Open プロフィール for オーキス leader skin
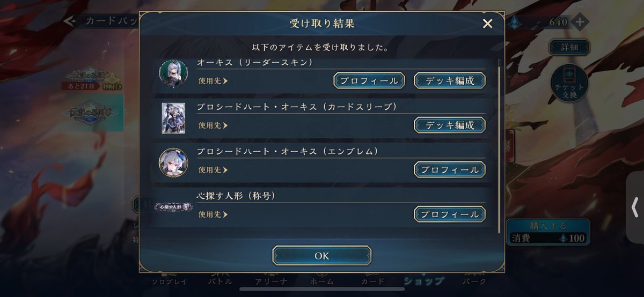The image size is (644, 297). coord(369,80)
